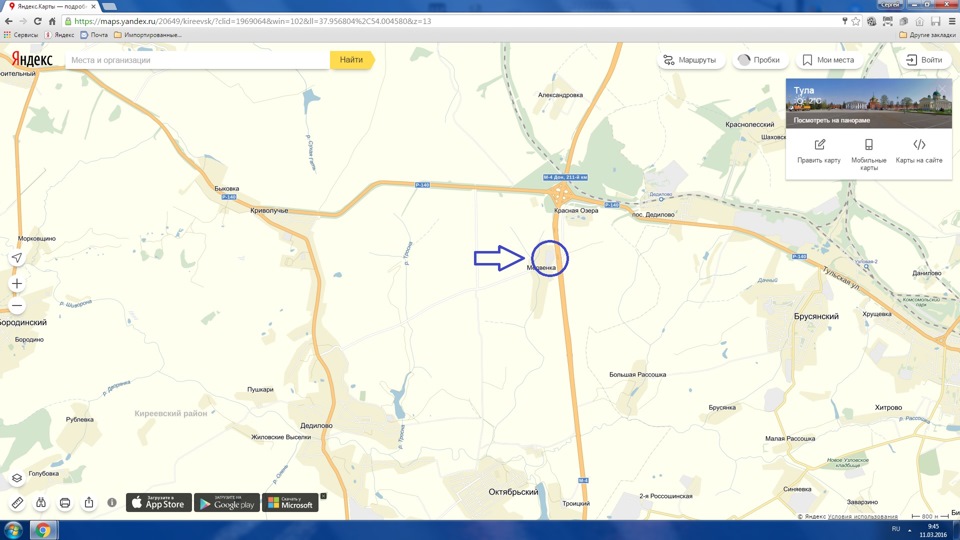The width and height of the screenshot is (960, 540).
Task: Select the Яндекс.Карты browser tab
Action: (49, 6)
